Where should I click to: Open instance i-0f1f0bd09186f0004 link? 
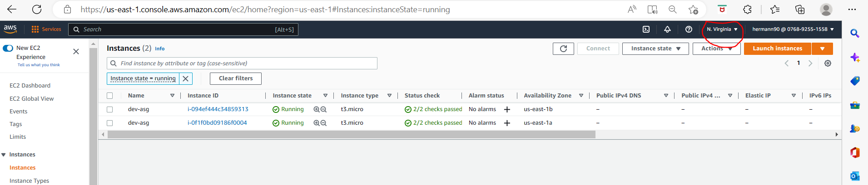[217, 123]
